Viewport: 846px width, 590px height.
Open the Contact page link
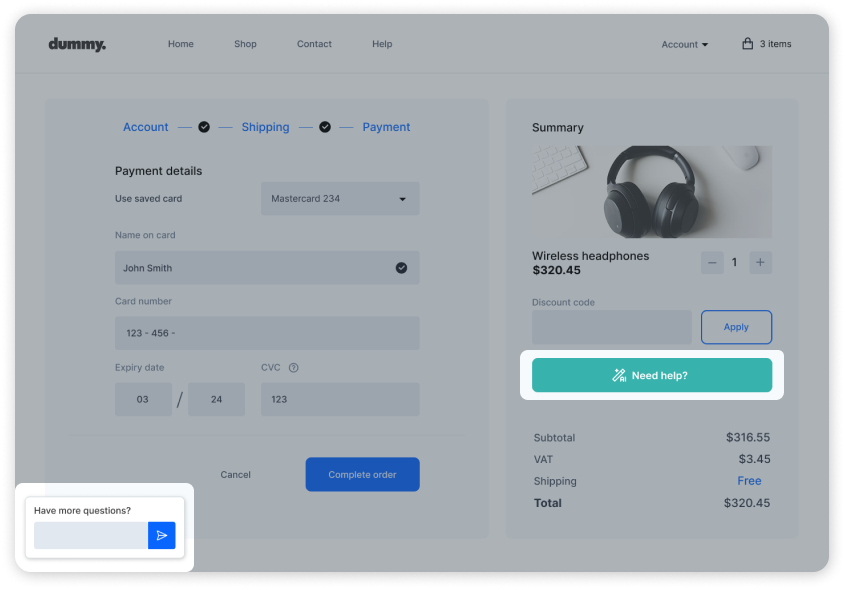click(314, 44)
